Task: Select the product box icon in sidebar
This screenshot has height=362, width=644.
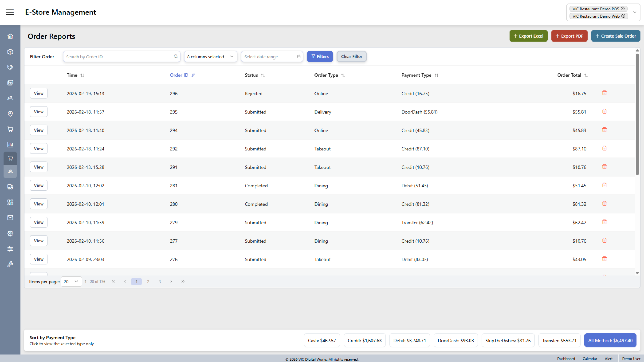Action: pos(10,52)
